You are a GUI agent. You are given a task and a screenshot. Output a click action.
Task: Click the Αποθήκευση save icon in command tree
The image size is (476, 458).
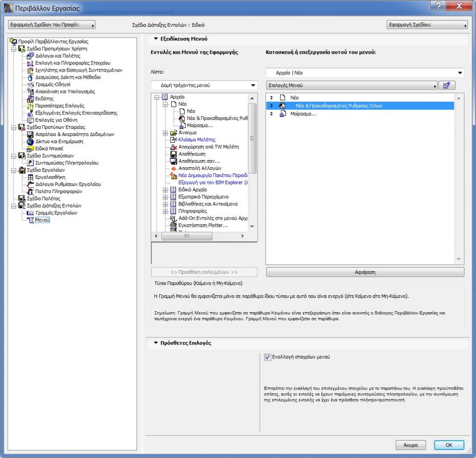click(x=174, y=154)
